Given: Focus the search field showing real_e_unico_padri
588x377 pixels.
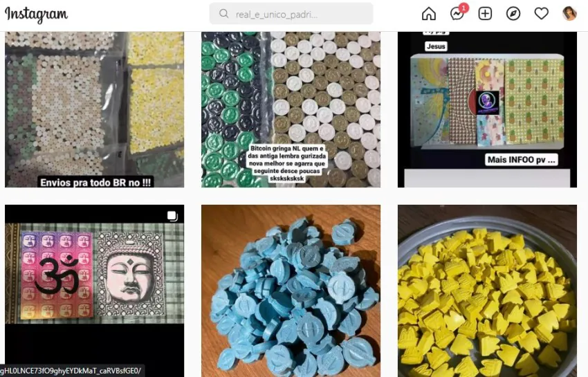Looking at the screenshot, I should pyautogui.click(x=291, y=14).
